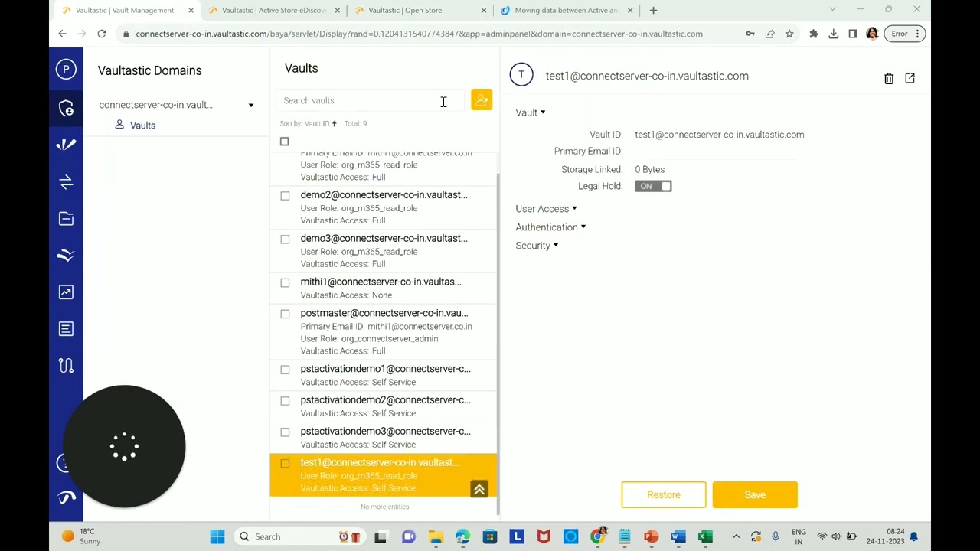Open Chrome side panel icon
This screenshot has height=551, width=980.
(x=853, y=34)
